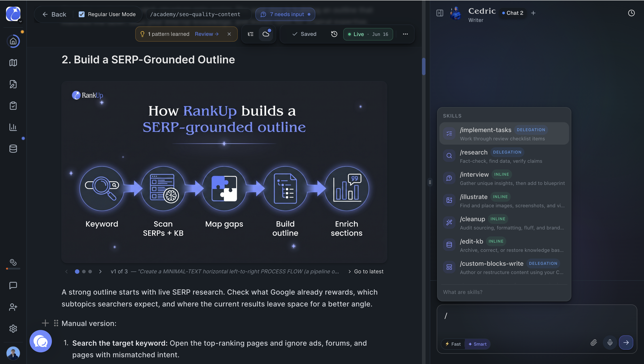This screenshot has width=644, height=364.
Task: Click the panel divider resize handle
Action: 430,182
